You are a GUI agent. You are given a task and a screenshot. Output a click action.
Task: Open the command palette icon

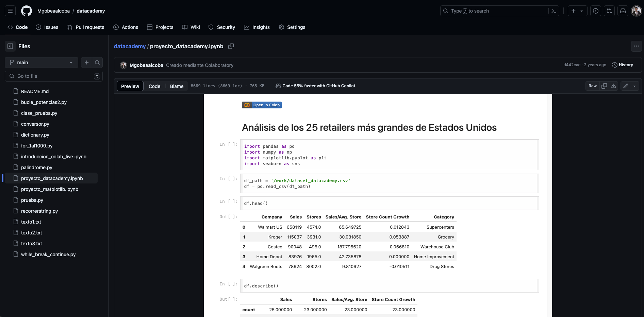pos(554,11)
